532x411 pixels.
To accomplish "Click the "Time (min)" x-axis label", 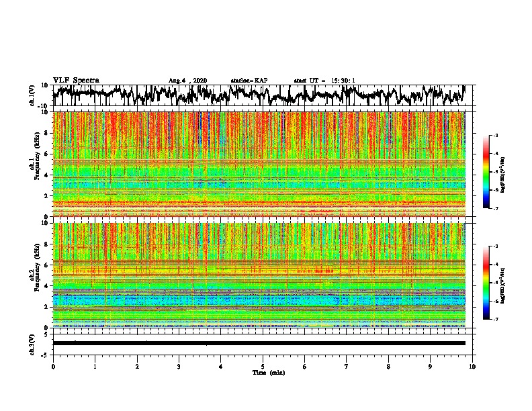I will (269, 373).
